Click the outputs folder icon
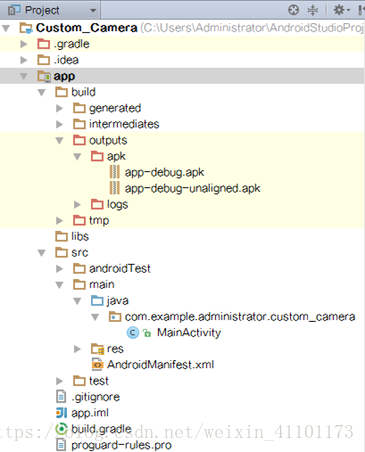Screen dimensions: 365x452 coord(79,140)
